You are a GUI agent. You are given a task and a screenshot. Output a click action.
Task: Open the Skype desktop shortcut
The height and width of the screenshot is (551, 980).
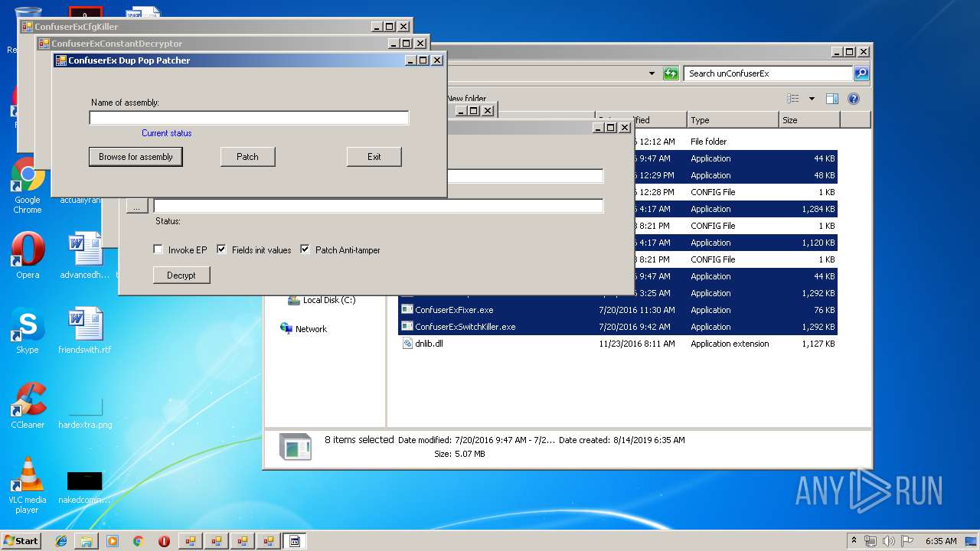point(28,331)
